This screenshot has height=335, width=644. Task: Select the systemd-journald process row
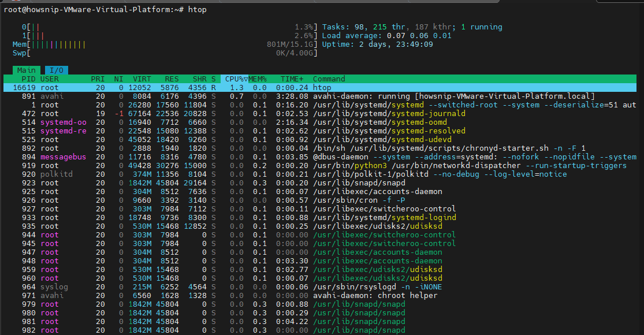(320, 113)
